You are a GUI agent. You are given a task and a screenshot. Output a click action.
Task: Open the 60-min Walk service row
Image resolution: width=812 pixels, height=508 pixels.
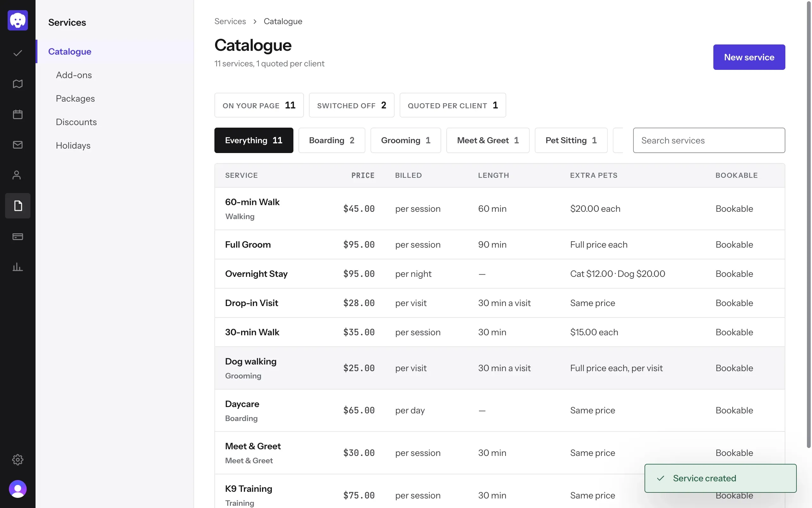(x=500, y=209)
